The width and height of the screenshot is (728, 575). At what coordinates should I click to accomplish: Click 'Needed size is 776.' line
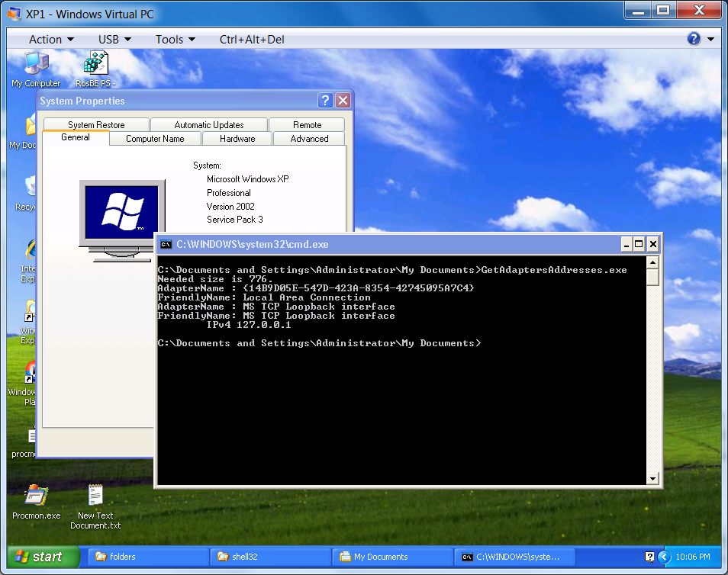click(215, 279)
